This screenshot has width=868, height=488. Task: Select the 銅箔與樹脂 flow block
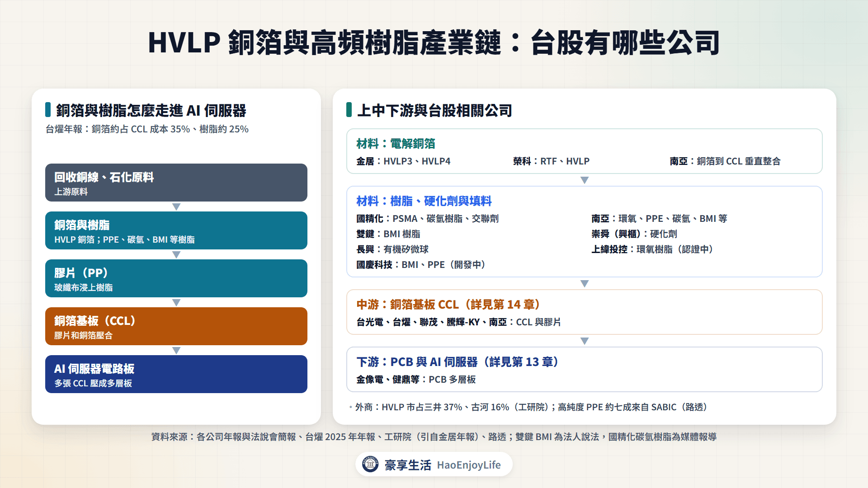click(x=176, y=230)
